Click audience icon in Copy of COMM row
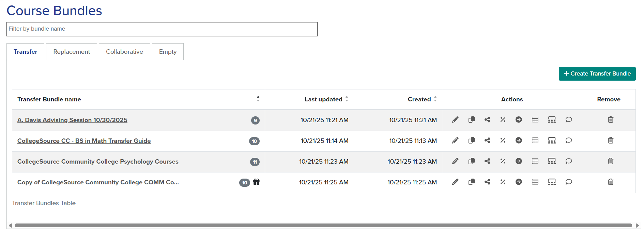 tap(552, 182)
